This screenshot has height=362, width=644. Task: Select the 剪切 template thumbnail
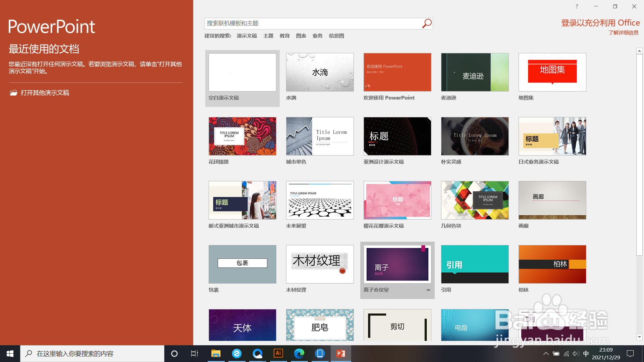point(397,325)
